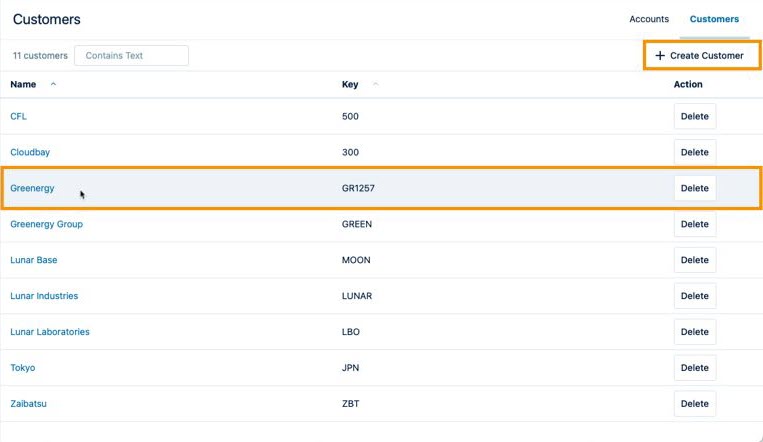Delete the CFL customer
Screen dimensions: 763x442
click(694, 116)
